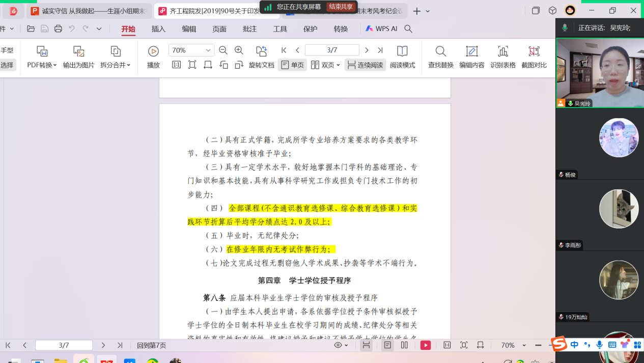Click the 查找替换 search icon
Screen dimensions: 644x363
coord(440,52)
